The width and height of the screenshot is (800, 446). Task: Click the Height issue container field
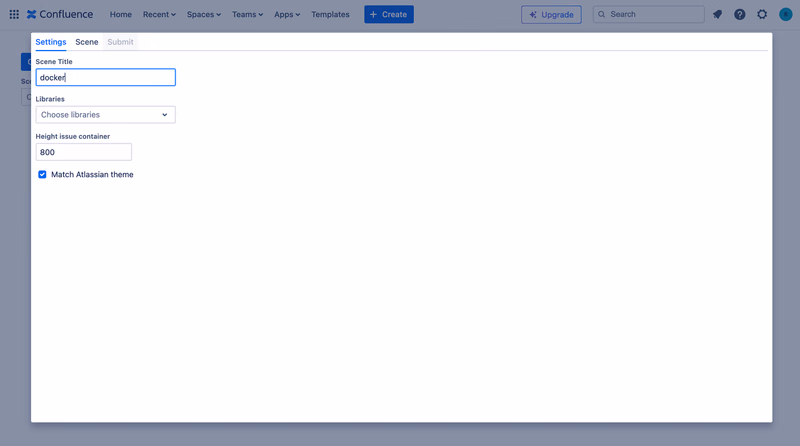tap(84, 152)
